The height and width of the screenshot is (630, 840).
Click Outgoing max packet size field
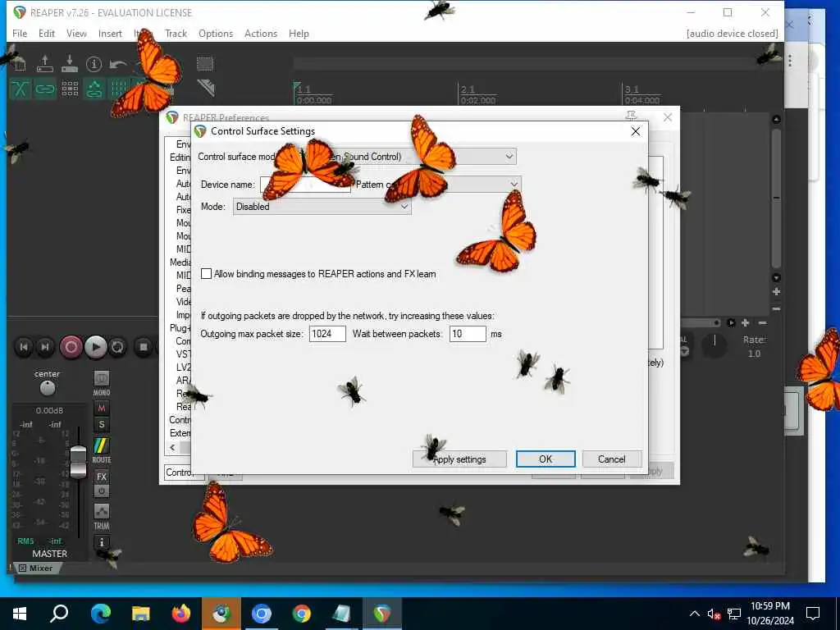[x=327, y=334]
